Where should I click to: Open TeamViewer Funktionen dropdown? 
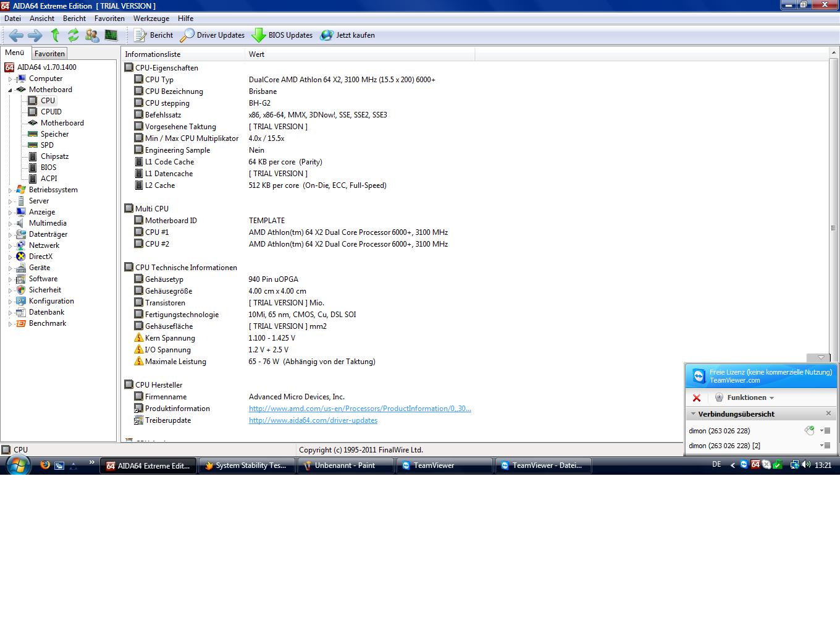point(745,397)
